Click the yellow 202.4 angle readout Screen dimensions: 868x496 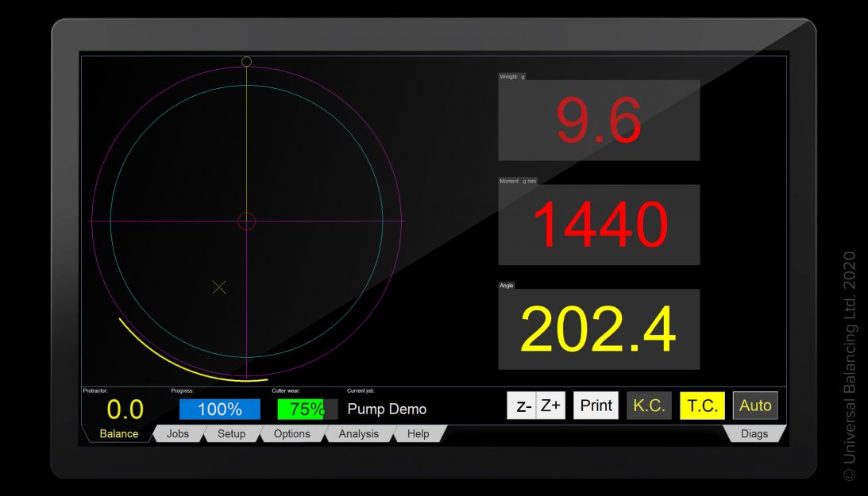[x=599, y=329]
